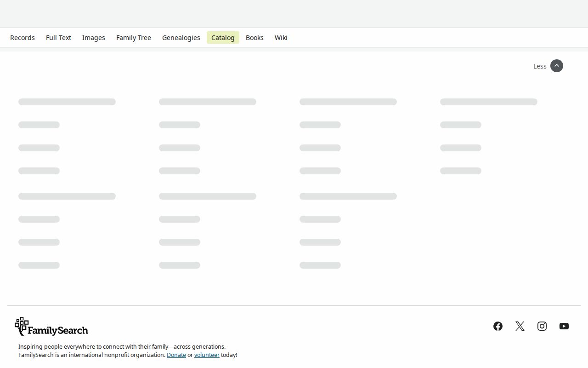Click the "Less" label
588x368 pixels.
click(x=540, y=66)
